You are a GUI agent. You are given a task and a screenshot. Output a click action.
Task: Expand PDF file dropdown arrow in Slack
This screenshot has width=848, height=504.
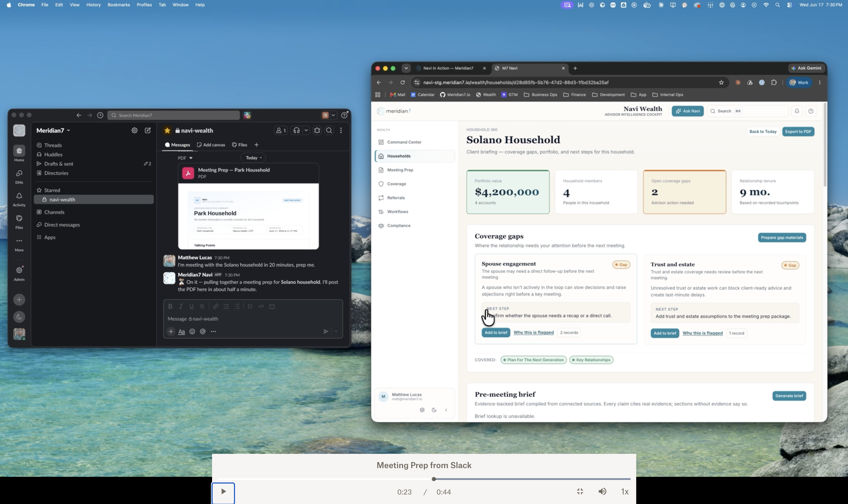[x=191, y=158]
